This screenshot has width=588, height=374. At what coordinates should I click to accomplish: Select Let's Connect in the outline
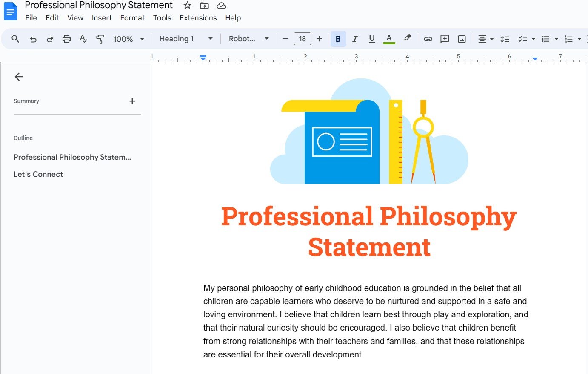click(x=38, y=174)
